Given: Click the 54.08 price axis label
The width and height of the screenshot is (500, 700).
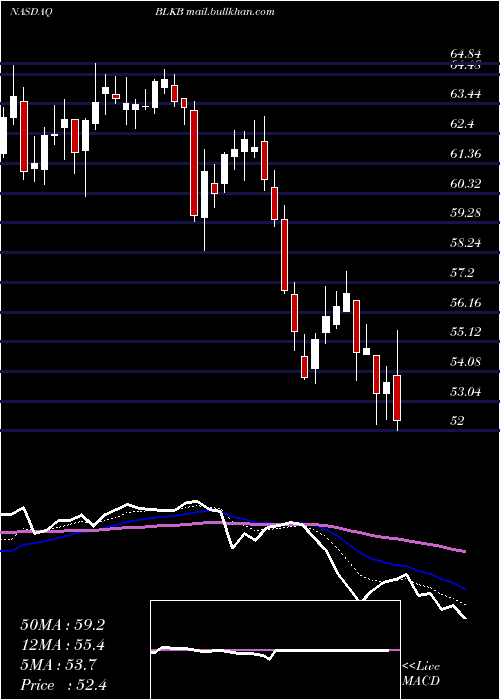Looking at the screenshot, I should (466, 362).
